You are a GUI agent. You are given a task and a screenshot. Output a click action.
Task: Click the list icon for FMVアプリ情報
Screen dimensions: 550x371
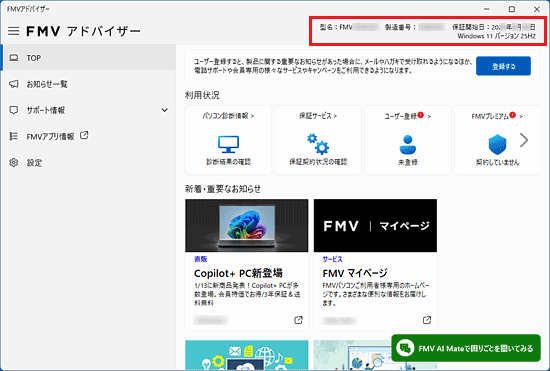pos(14,136)
